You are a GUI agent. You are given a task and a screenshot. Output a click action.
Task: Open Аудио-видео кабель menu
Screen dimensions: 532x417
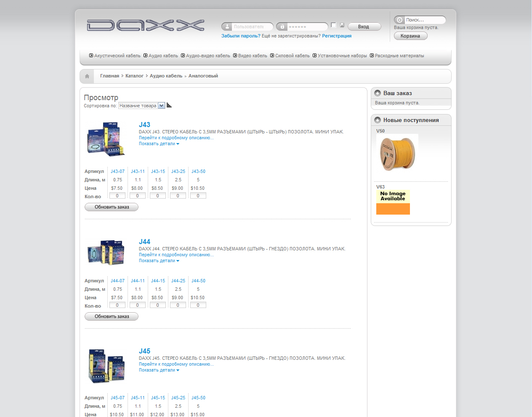pos(208,56)
